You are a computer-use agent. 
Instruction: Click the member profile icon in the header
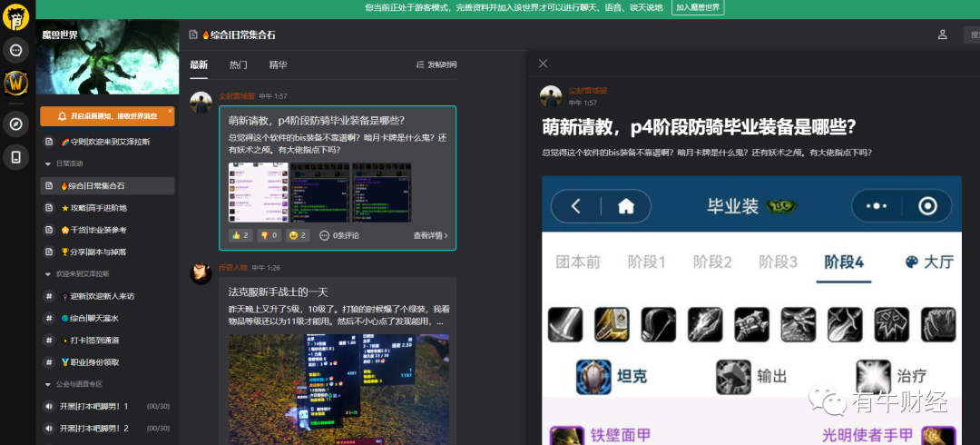tap(943, 35)
